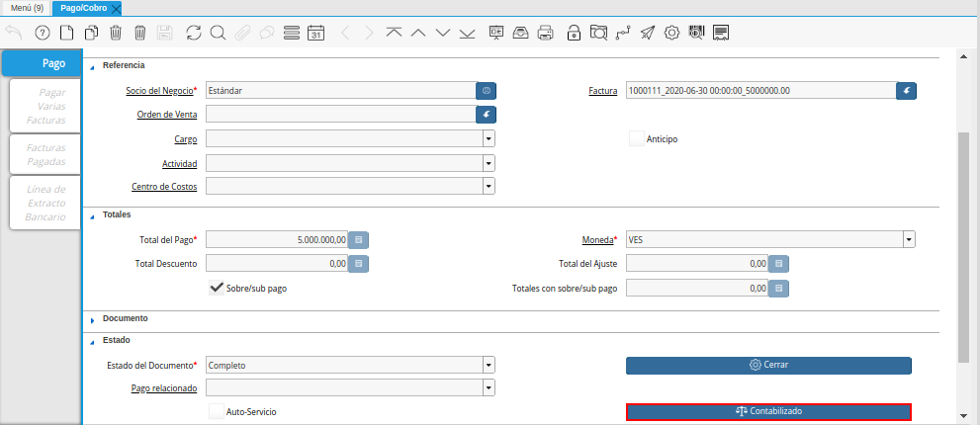This screenshot has width=980, height=425.
Task: Expand the Documento section
Action: click(93, 319)
